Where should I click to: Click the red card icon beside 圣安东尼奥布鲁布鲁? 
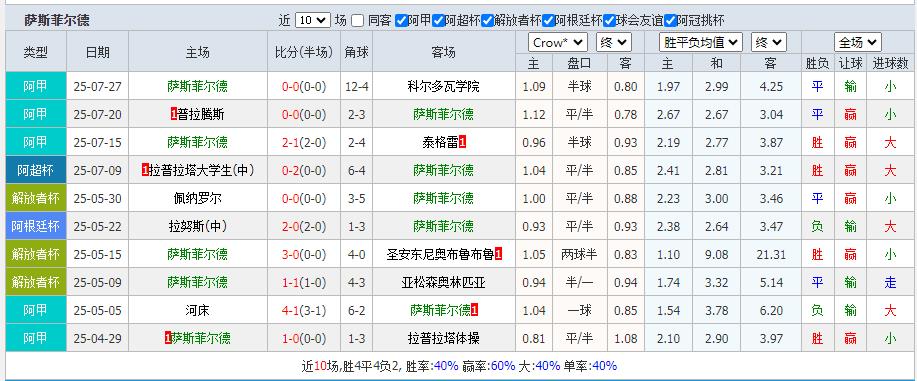pyautogui.click(x=499, y=255)
